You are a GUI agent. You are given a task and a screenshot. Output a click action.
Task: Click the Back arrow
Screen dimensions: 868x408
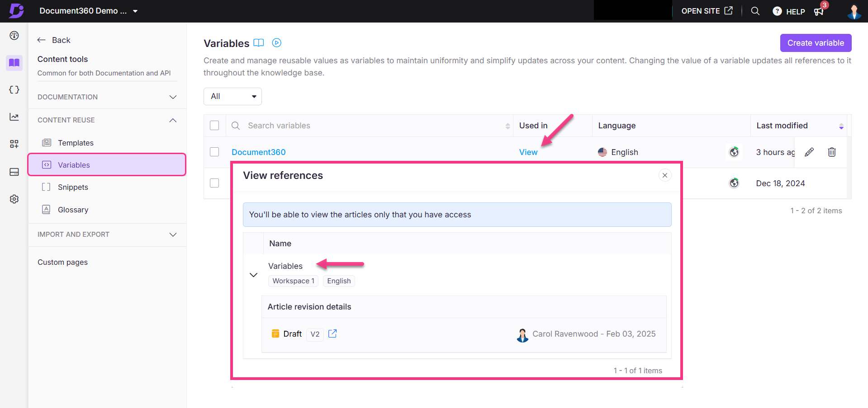42,40
